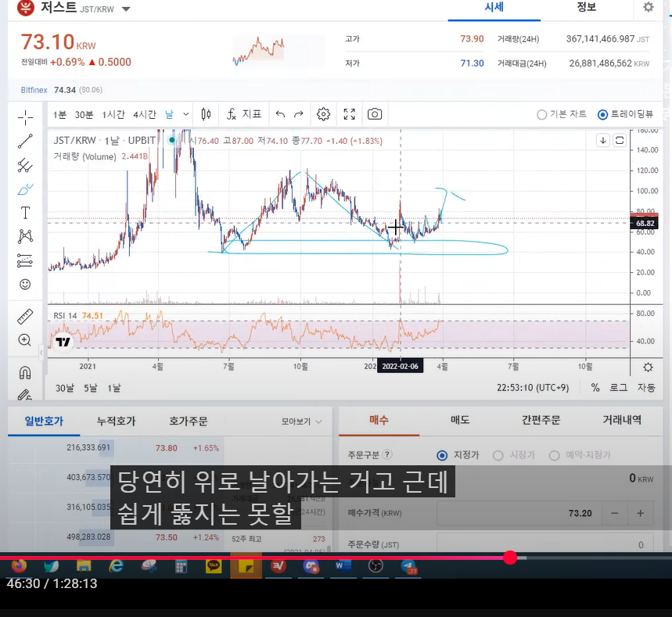Open the 시세 tab
The image size is (672, 617).
click(494, 7)
